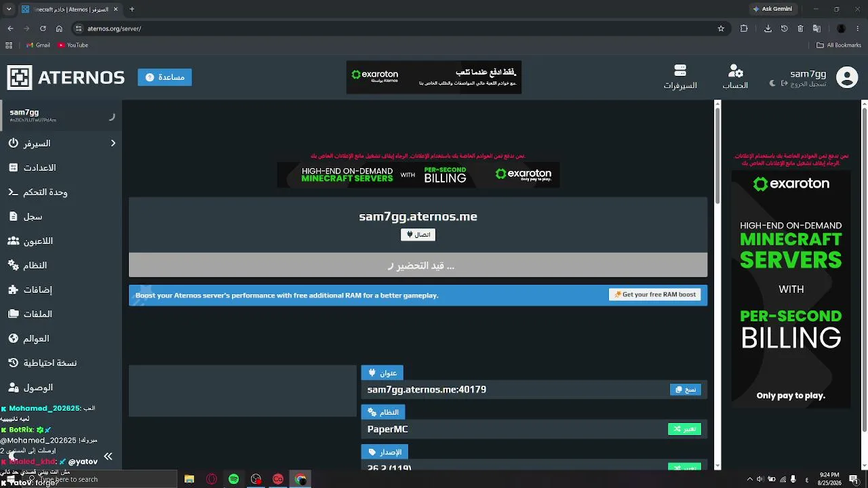This screenshot has width=868, height=488.
Task: Open the history clock extension icon
Action: [785, 28]
